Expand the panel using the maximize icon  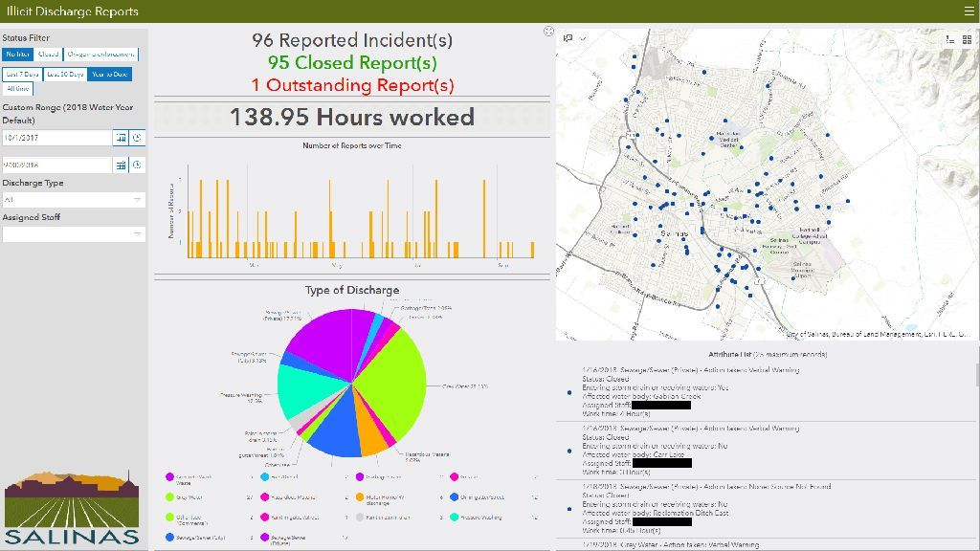click(x=548, y=32)
